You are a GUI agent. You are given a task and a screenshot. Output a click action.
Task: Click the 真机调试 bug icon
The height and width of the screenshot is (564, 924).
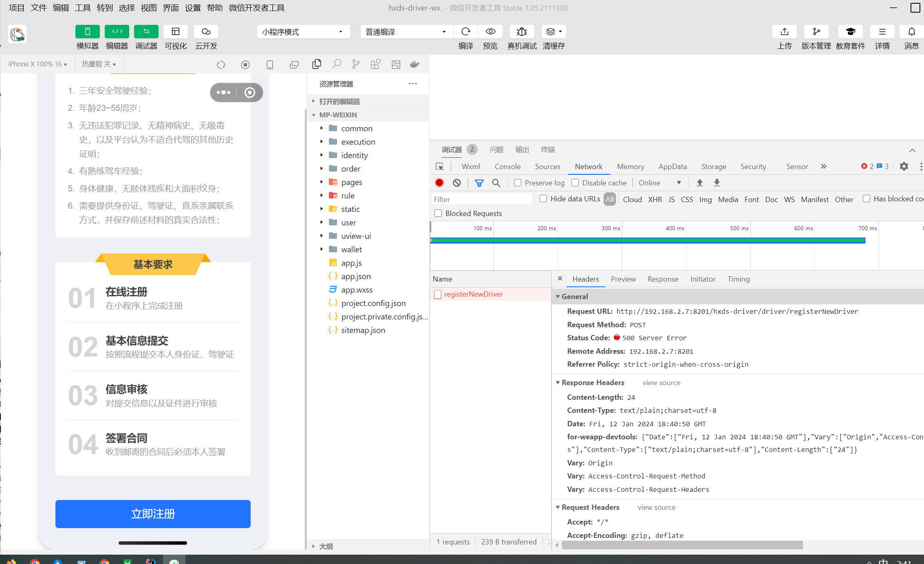(522, 32)
